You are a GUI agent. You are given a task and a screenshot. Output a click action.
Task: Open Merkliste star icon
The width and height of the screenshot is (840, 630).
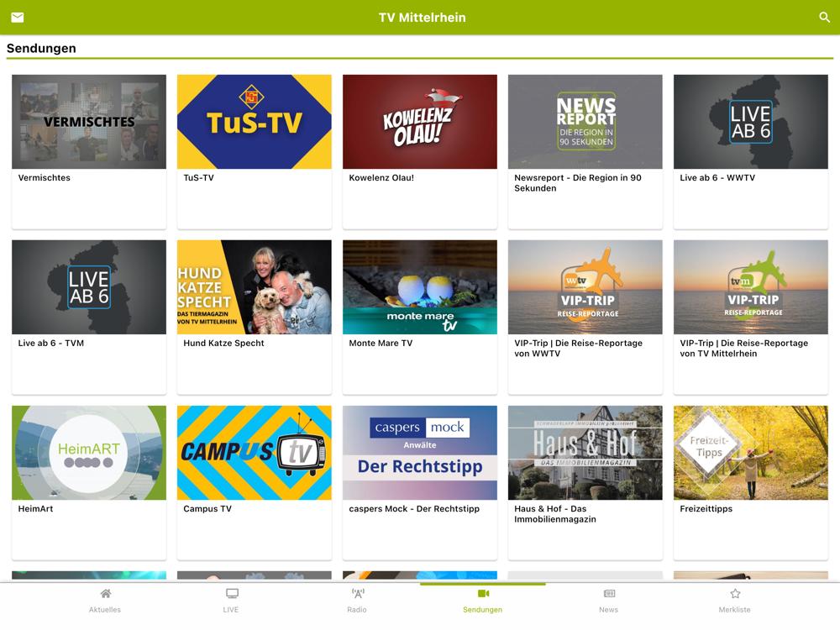pyautogui.click(x=736, y=594)
